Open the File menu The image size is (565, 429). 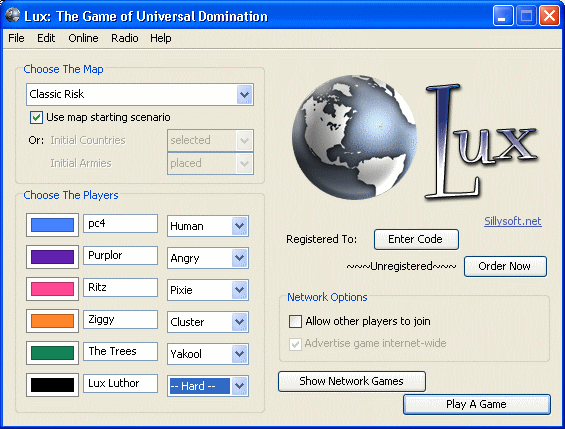[16, 38]
